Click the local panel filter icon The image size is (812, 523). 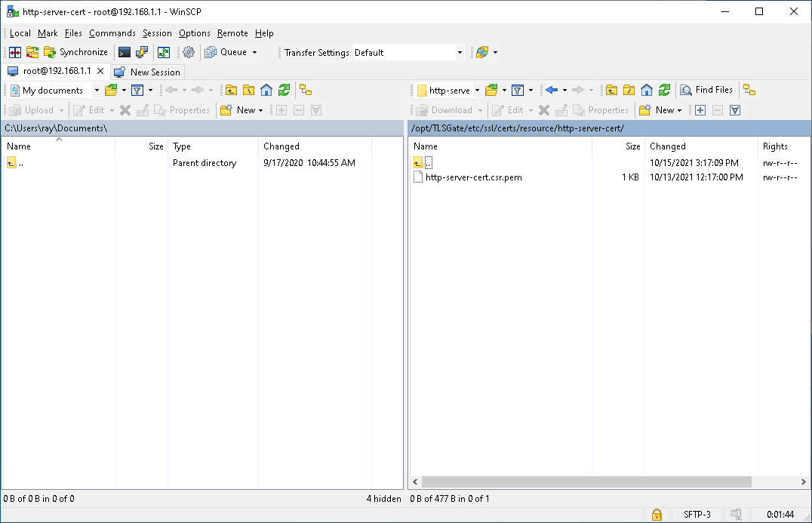click(x=137, y=90)
